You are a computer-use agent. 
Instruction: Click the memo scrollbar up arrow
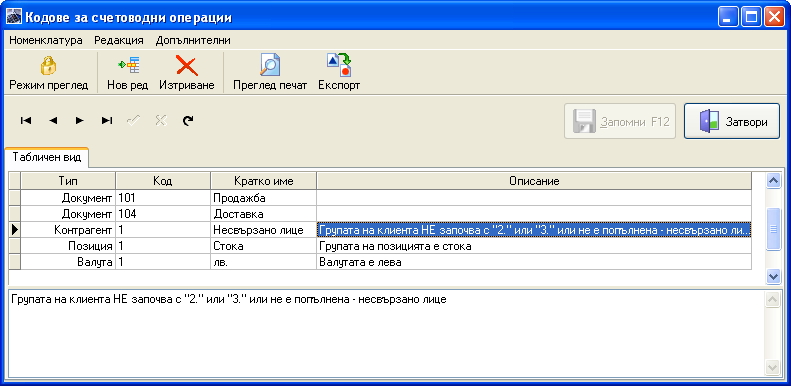[x=773, y=300]
